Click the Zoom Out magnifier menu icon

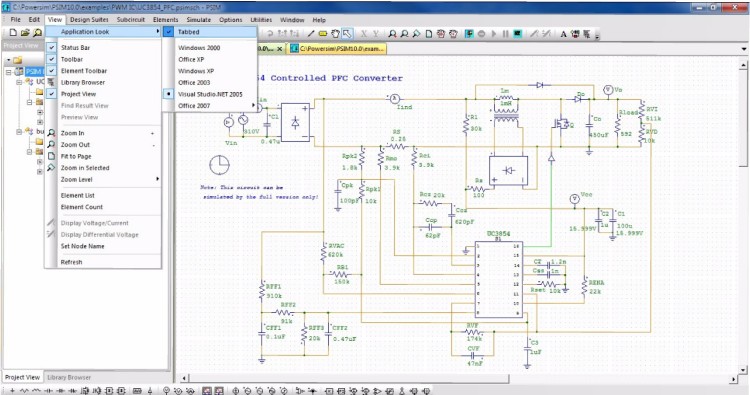pyautogui.click(x=52, y=144)
